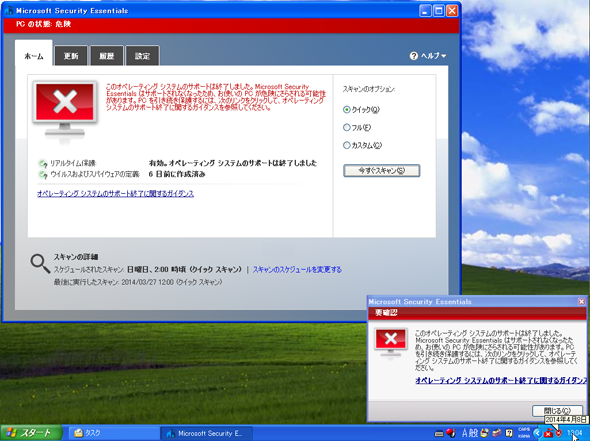Click the '日曜日、2:00 時頃' schedule text
The height and width of the screenshot is (441, 590).
pos(157,269)
